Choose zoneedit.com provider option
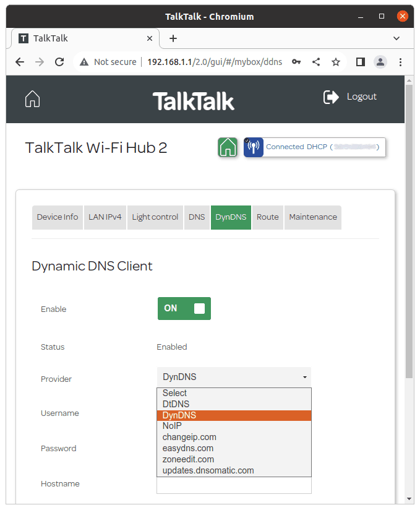Screen dimensions: 420x510 point(234,459)
